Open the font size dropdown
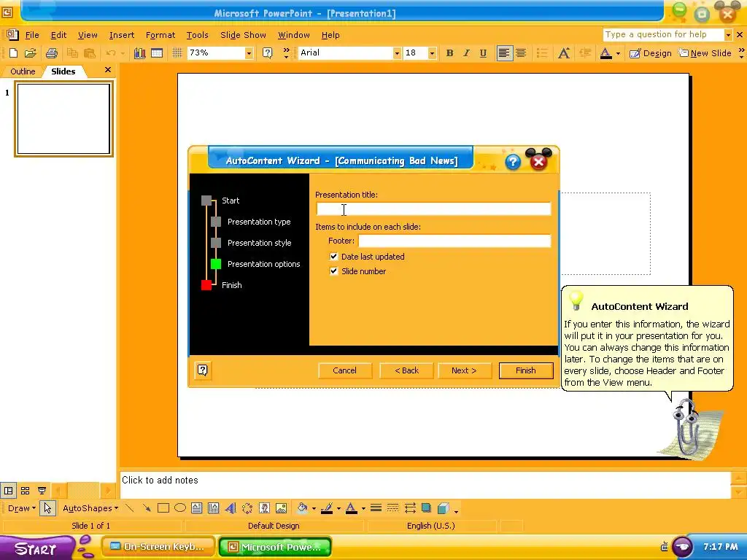The width and height of the screenshot is (747, 560). [432, 53]
